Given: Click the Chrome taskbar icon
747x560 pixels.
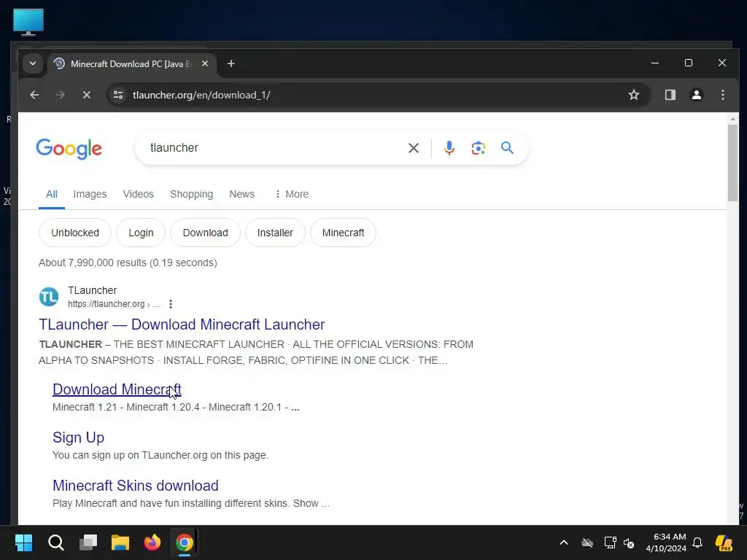Looking at the screenshot, I should pos(185,542).
